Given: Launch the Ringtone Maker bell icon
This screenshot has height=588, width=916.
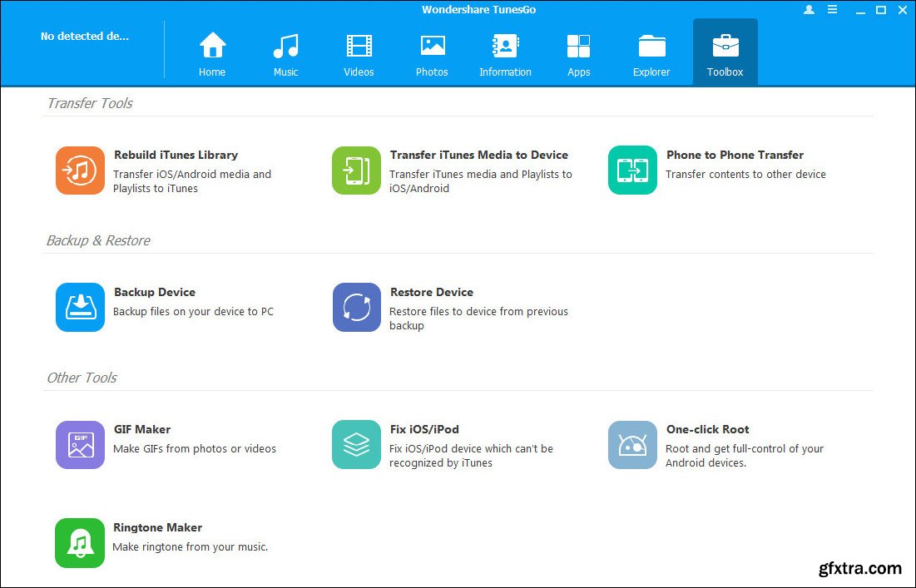Looking at the screenshot, I should tap(80, 543).
